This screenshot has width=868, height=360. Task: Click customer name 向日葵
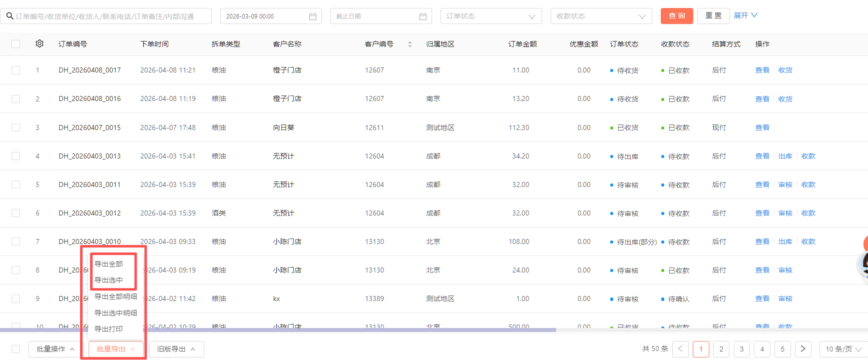(284, 127)
